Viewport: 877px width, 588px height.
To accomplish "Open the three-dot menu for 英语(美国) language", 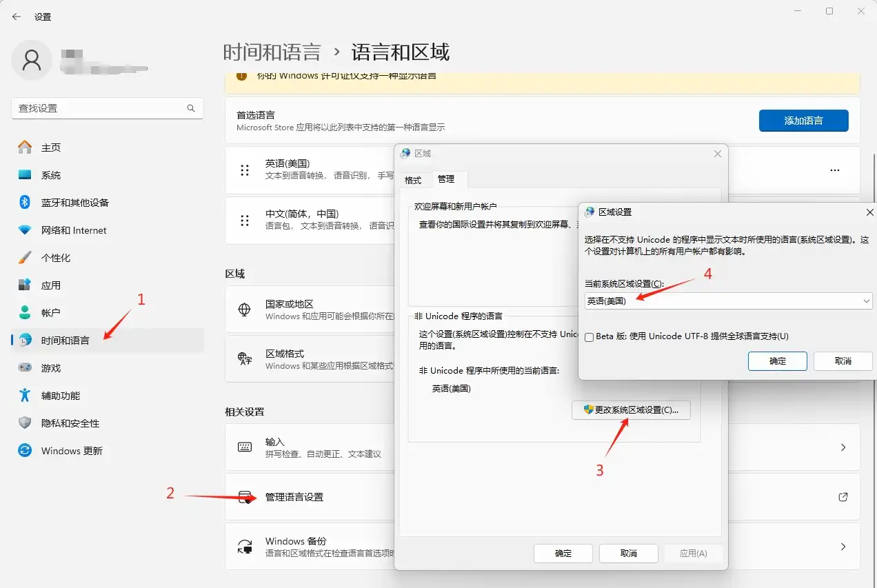I will click(835, 170).
